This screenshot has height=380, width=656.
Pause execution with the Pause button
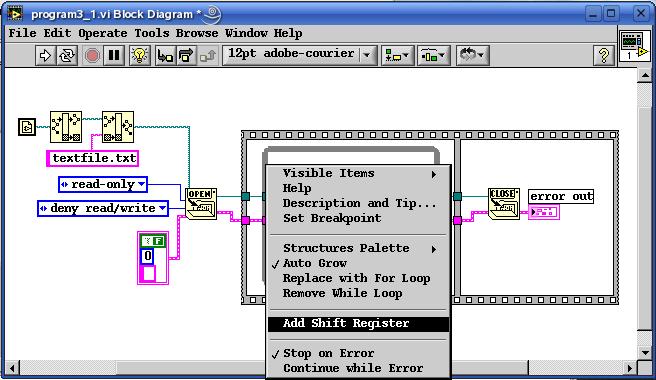tap(114, 55)
